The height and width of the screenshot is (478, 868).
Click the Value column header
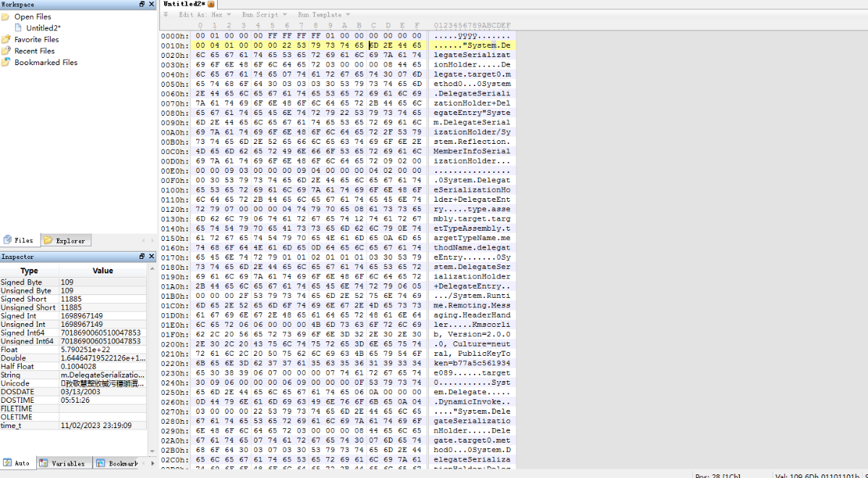point(103,270)
